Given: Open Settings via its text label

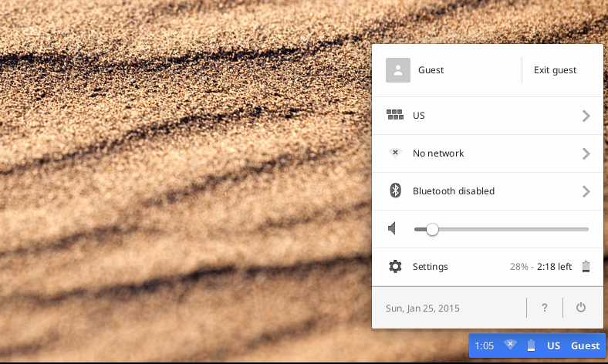Looking at the screenshot, I should pyautogui.click(x=430, y=267).
